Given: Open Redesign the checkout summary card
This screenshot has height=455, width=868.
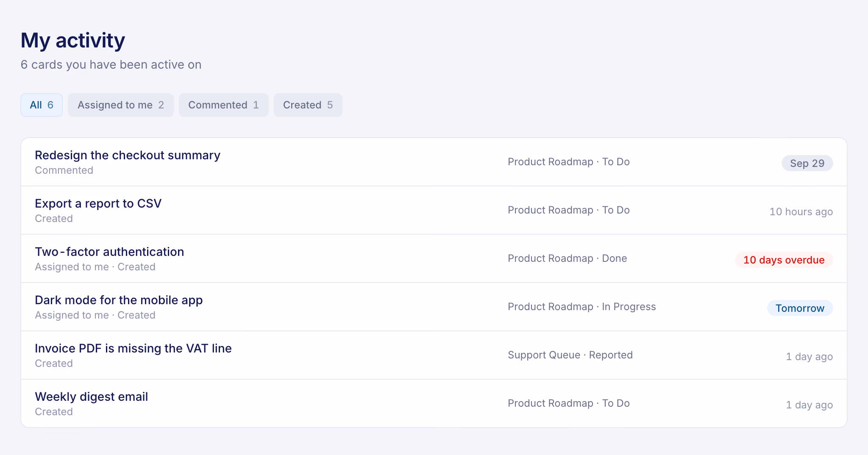Looking at the screenshot, I should click(x=434, y=162).
